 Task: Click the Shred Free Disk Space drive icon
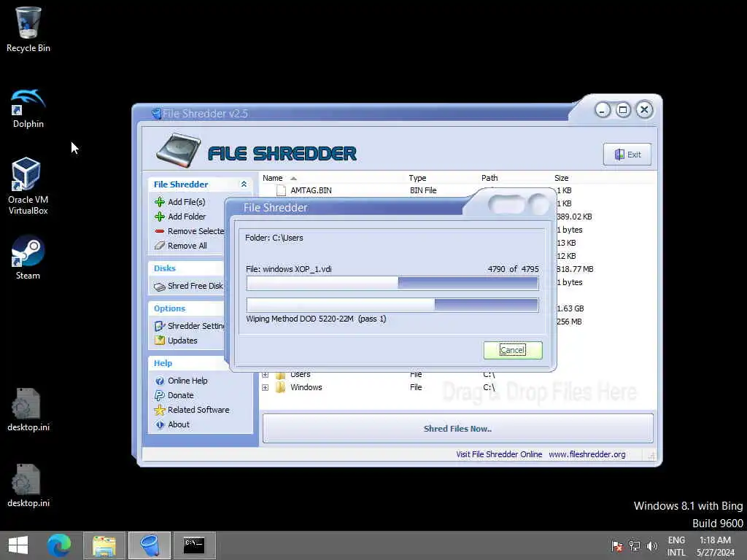click(x=160, y=286)
